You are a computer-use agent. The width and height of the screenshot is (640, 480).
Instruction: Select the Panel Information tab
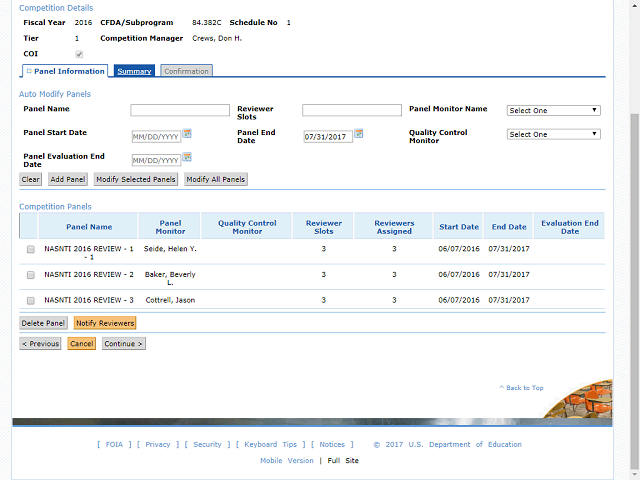point(65,71)
